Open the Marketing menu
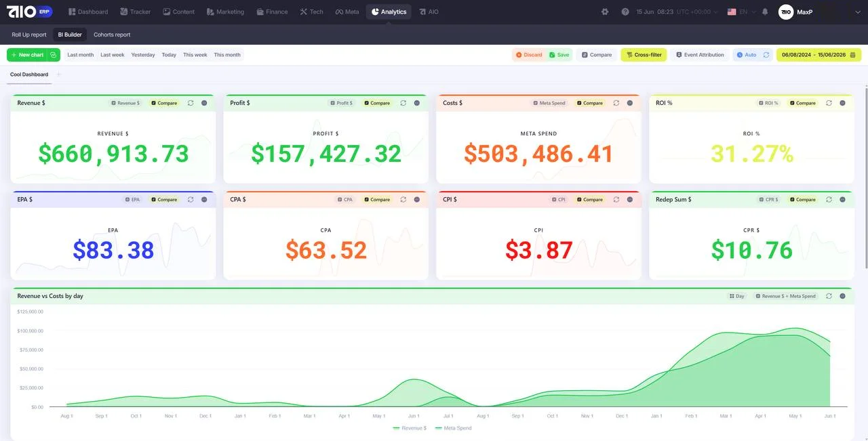This screenshot has width=868, height=441. (x=225, y=12)
